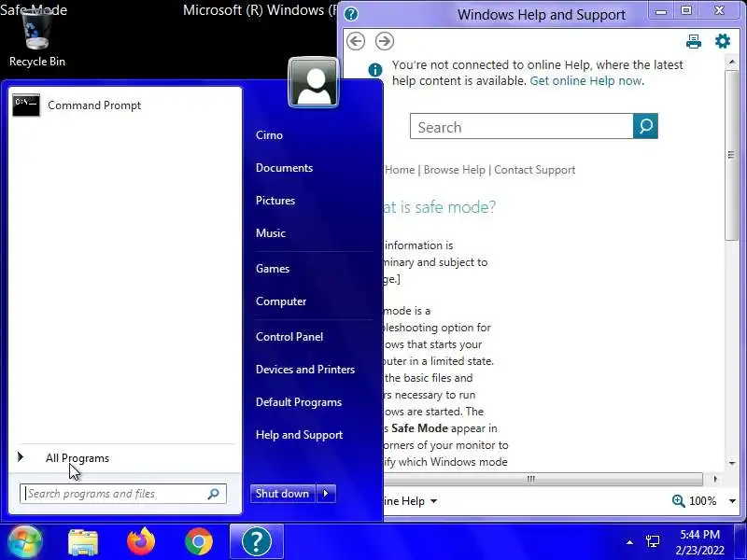Launch Google Chrome from taskbar
The image size is (747, 560).
pos(199,541)
